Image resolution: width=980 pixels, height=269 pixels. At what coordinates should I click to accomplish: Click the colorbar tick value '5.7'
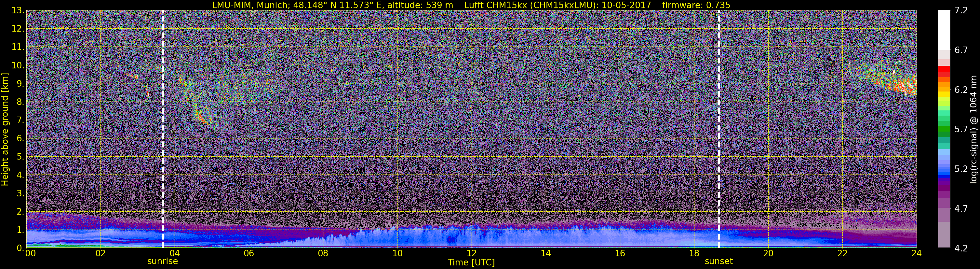[961, 130]
